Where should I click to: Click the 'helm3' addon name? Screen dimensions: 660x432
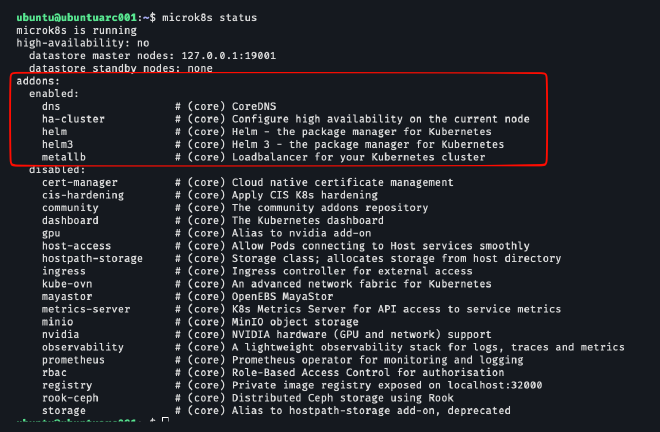[x=56, y=144]
